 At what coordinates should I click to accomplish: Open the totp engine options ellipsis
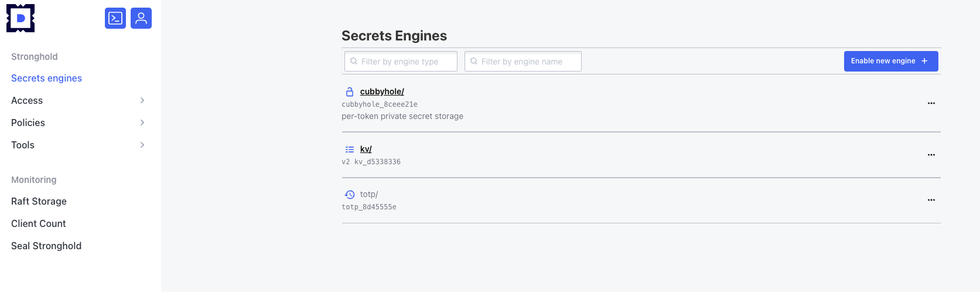pyautogui.click(x=931, y=200)
